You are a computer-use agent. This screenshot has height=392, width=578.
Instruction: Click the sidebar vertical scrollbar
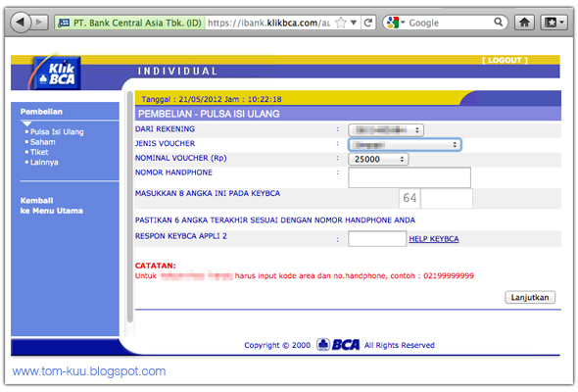129,207
